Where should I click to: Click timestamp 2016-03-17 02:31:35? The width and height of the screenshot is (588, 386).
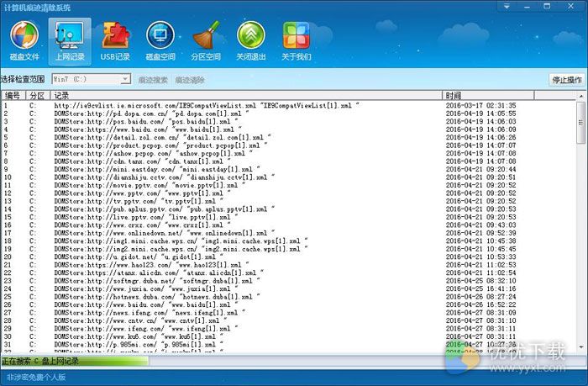tap(480, 105)
